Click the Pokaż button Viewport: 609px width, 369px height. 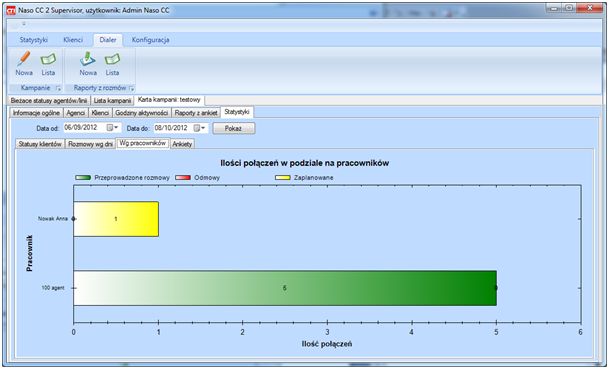point(233,128)
